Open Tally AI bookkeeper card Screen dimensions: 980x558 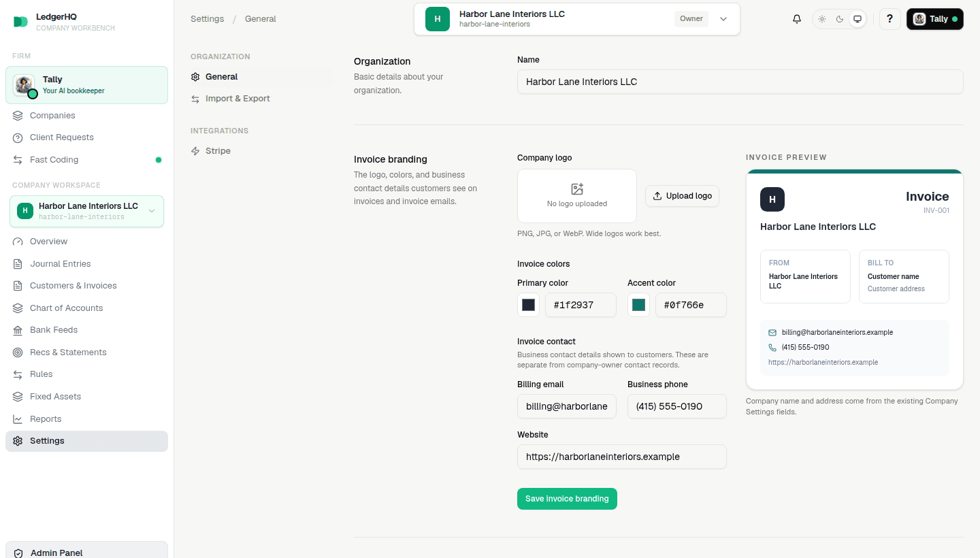coord(86,85)
